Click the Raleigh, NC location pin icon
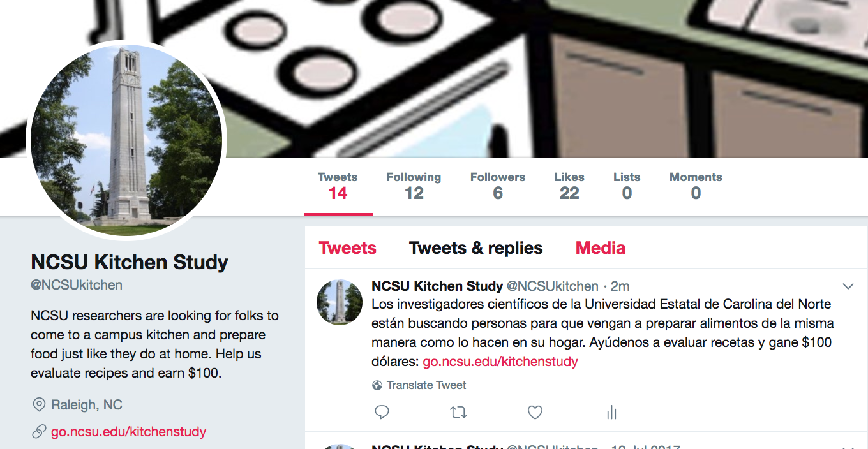868x449 pixels. 39,405
